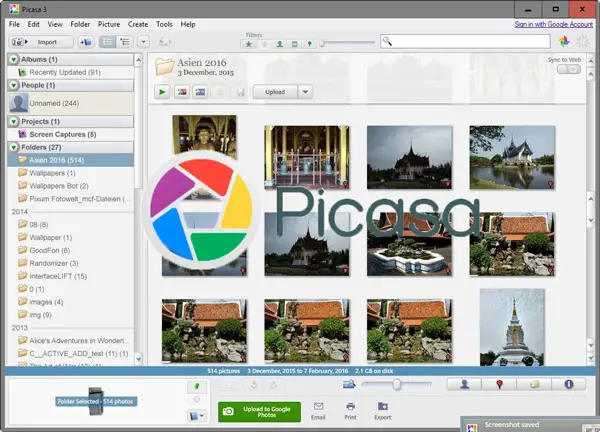Open the File menu
The width and height of the screenshot is (600, 432).
click(15, 24)
